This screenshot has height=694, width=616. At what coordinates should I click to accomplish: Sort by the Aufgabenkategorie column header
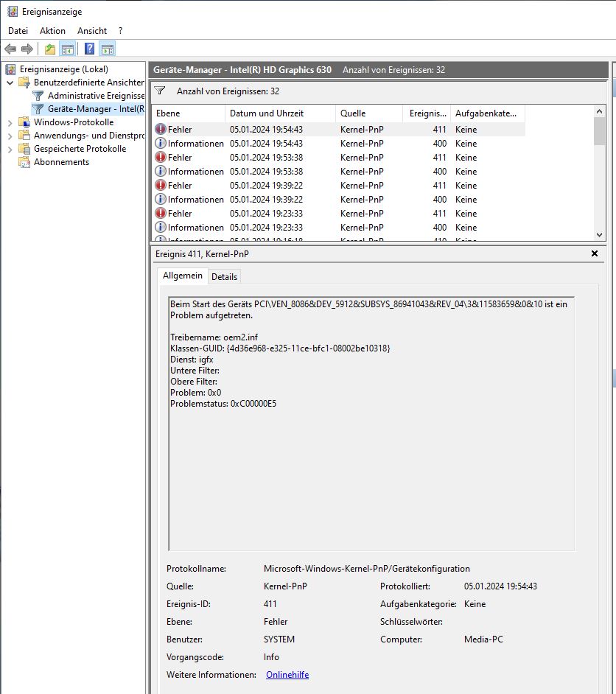[488, 113]
